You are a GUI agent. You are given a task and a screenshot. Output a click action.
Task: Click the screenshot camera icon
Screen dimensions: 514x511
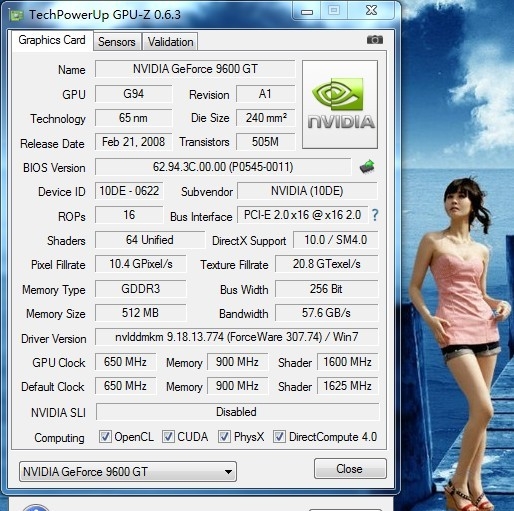point(375,40)
